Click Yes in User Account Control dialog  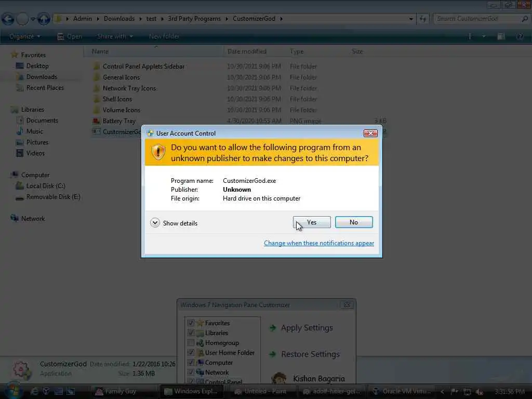coord(312,222)
